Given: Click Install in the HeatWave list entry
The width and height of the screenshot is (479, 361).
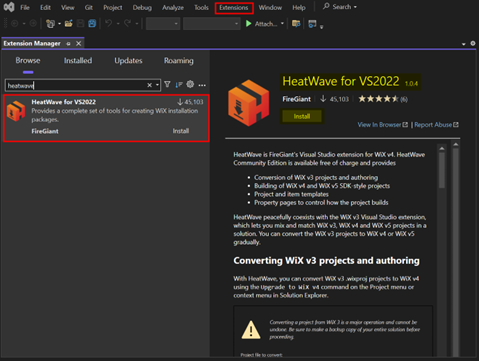Looking at the screenshot, I should (x=181, y=131).
